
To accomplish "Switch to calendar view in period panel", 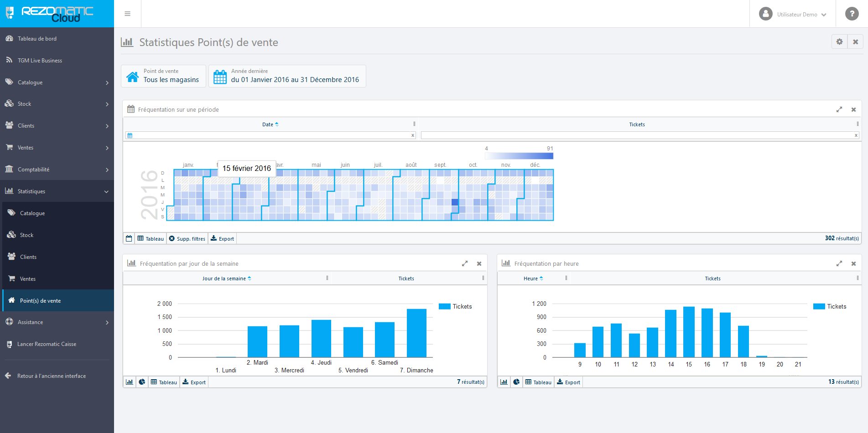I will coord(129,238).
